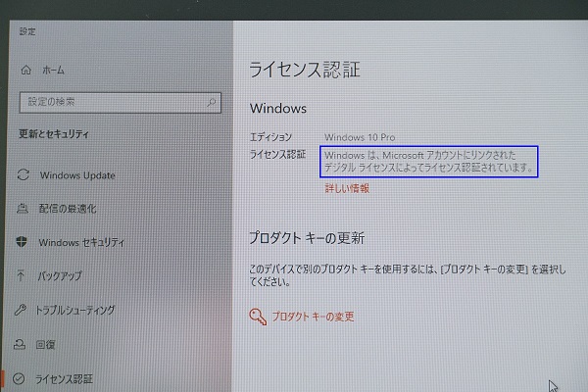The width and height of the screenshot is (588, 392).
Task: Click the 配信の最適化 icon
Action: pyautogui.click(x=23, y=208)
